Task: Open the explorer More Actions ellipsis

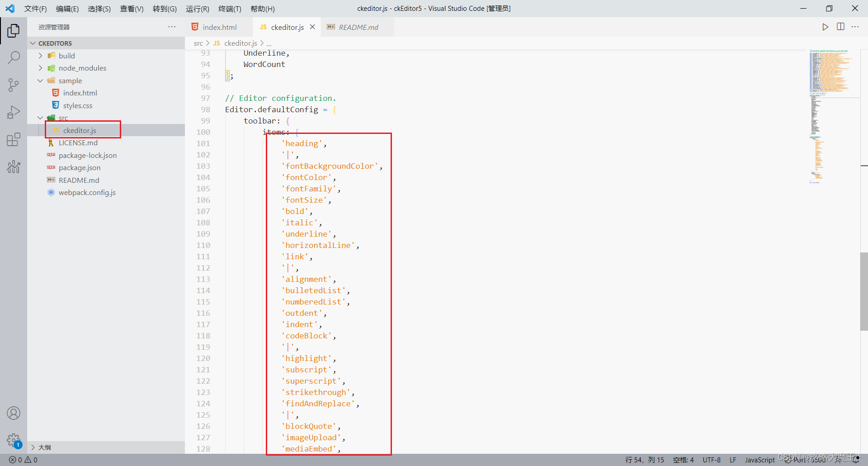Action: (x=172, y=27)
